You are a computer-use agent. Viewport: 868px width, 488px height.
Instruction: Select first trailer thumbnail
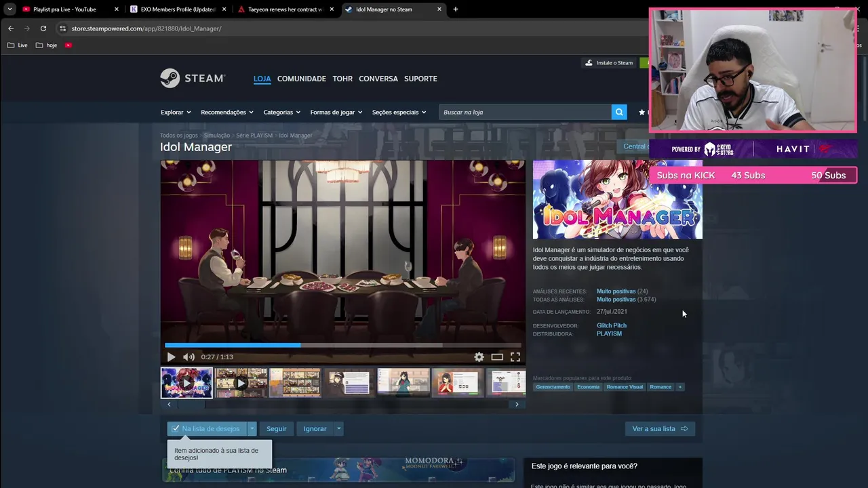coord(186,383)
